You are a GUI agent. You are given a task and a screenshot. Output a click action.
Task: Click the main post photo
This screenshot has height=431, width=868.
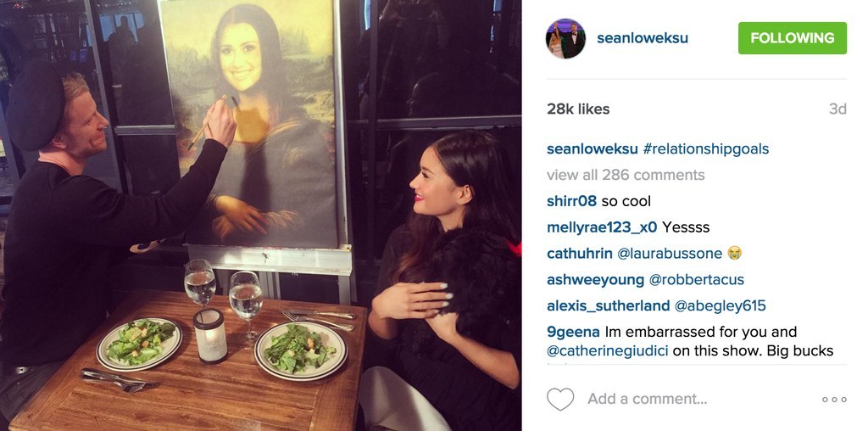coord(261,215)
